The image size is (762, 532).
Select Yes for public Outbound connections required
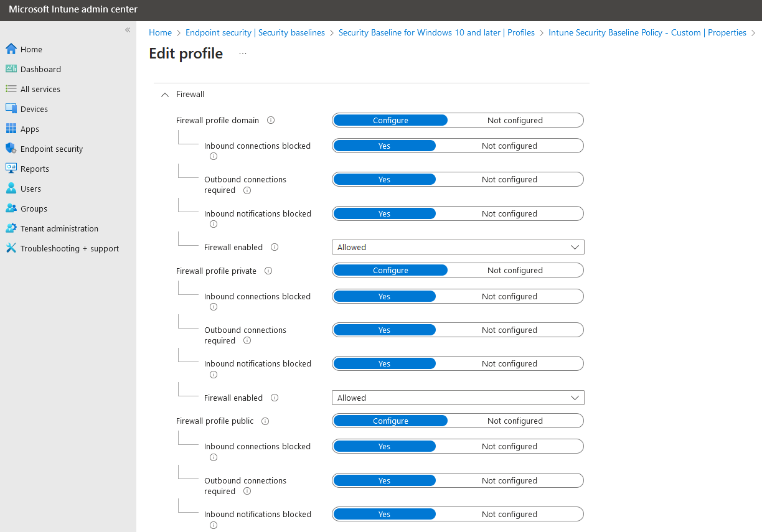pos(384,480)
